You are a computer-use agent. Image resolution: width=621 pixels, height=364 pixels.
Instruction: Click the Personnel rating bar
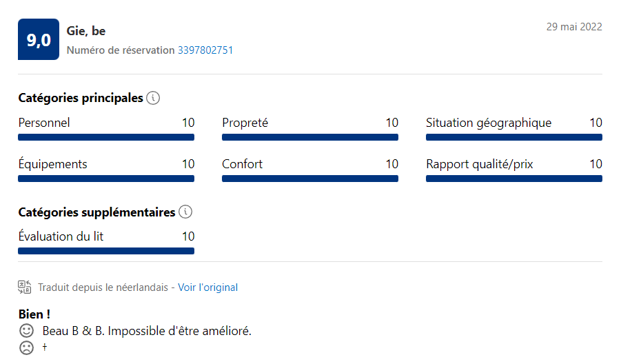pos(106,137)
